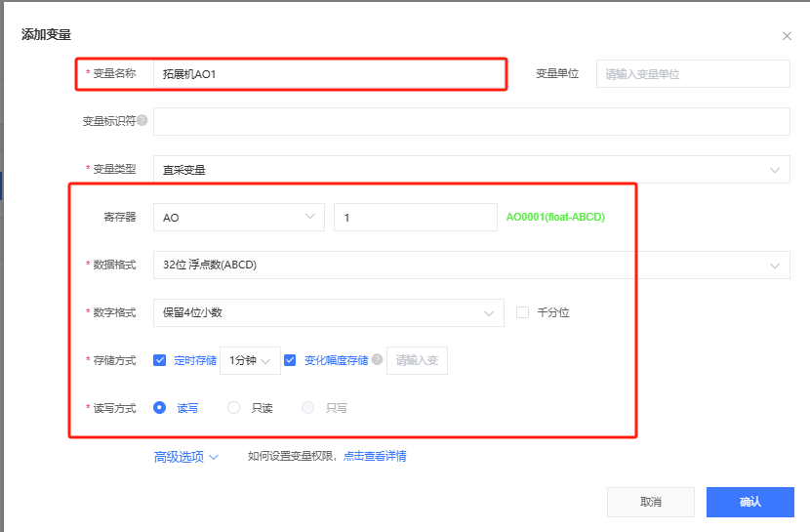
Task: Focus the 变量单位 input field
Action: point(692,74)
